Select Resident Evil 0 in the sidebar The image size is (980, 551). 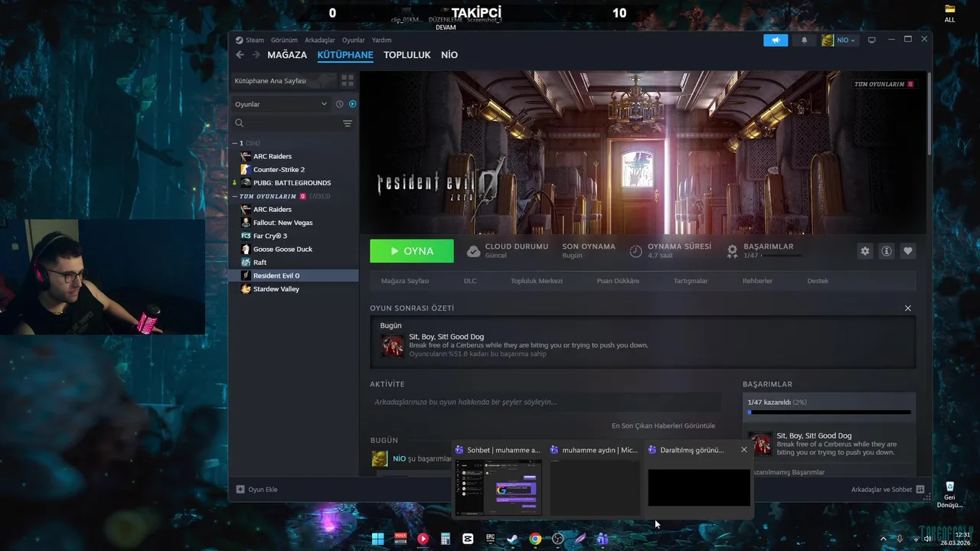point(294,275)
